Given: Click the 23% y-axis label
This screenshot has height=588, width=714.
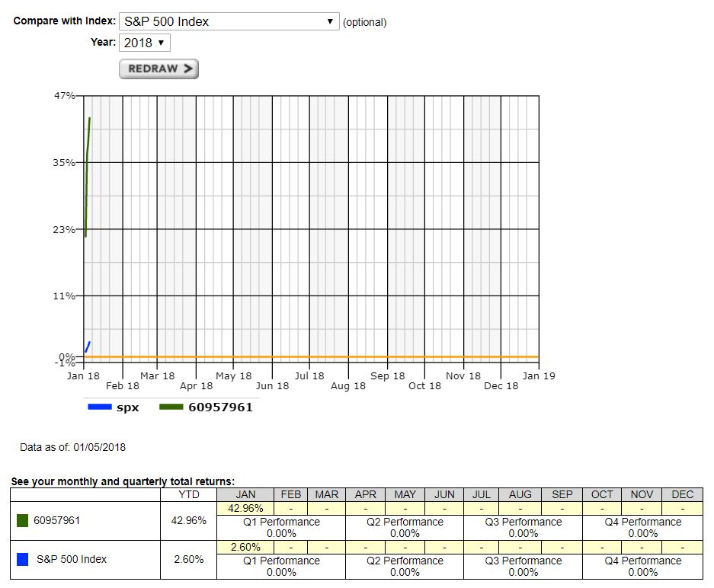Looking at the screenshot, I should pos(64,229).
